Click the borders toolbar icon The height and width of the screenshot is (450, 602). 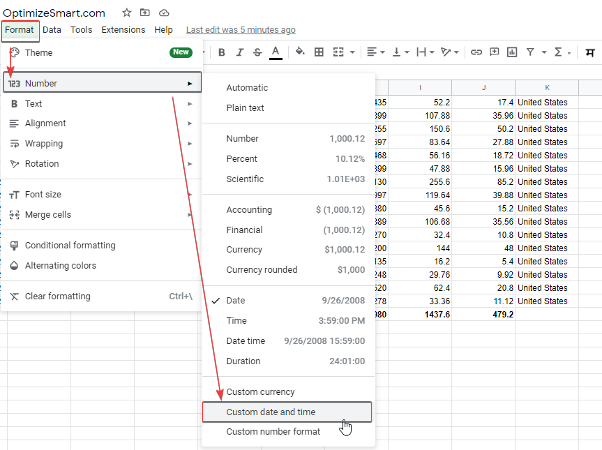(320, 52)
